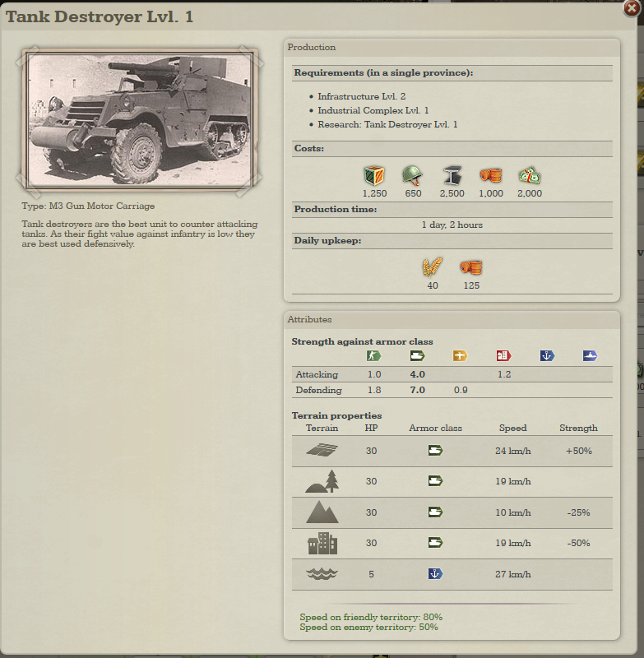Screen dimensions: 644x658
Task: Click the '1 day, 2 hours' production time
Action: tap(452, 225)
